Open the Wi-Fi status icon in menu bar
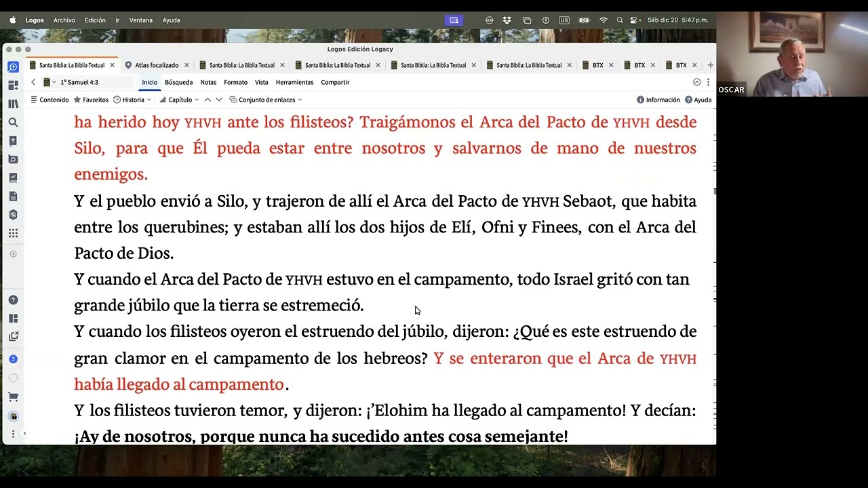This screenshot has width=868, height=488. point(604,20)
